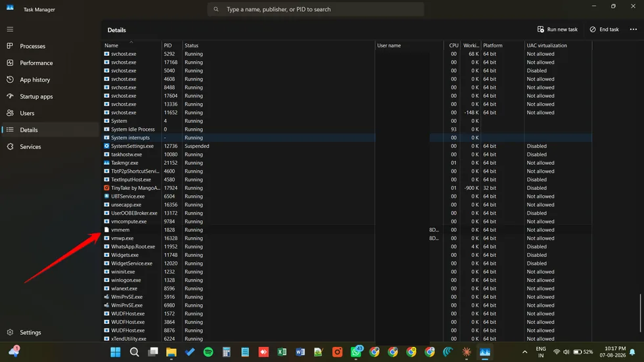Sort by the User name column

click(409, 45)
